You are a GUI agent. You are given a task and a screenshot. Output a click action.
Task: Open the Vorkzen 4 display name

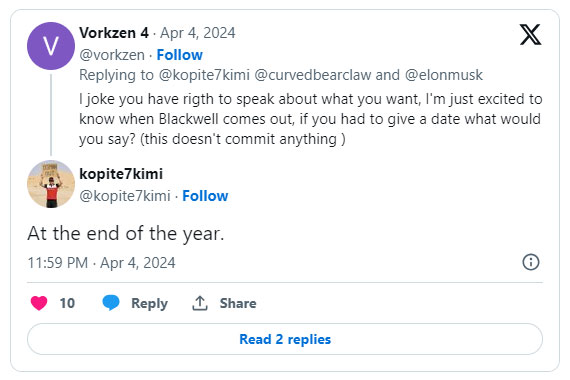point(114,33)
